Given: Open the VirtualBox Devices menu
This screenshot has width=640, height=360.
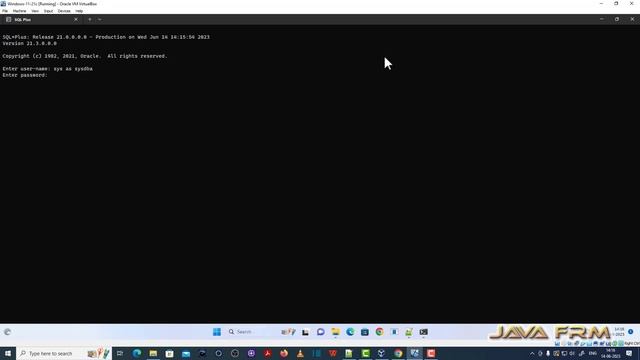Looking at the screenshot, I should click(64, 11).
